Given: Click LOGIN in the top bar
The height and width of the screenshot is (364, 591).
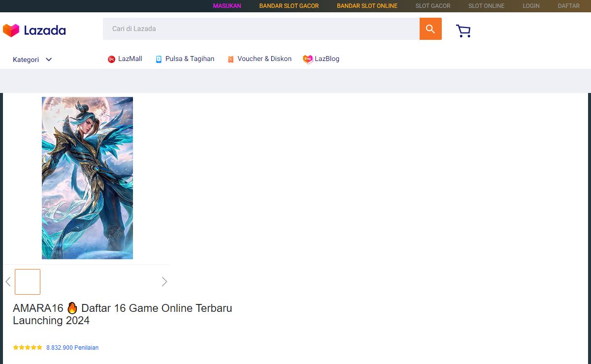Looking at the screenshot, I should coord(531,6).
